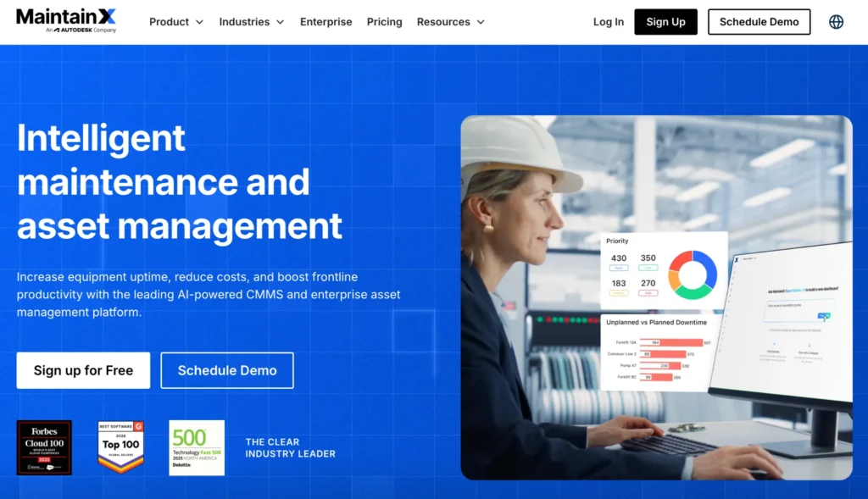Click Schedule Demo in the header
The height and width of the screenshot is (499, 868).
click(x=759, y=22)
